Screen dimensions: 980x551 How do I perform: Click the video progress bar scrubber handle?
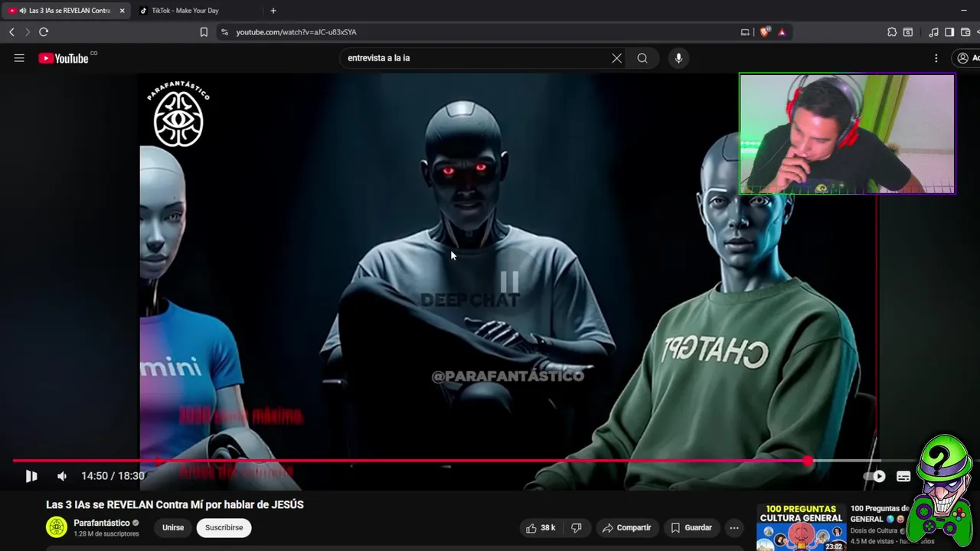pos(808,461)
